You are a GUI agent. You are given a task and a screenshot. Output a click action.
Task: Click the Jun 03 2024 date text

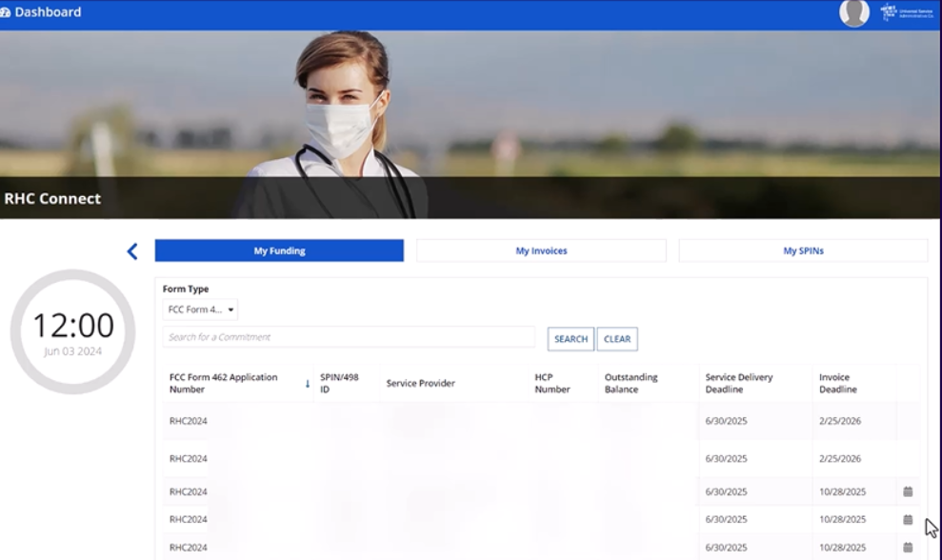click(72, 351)
